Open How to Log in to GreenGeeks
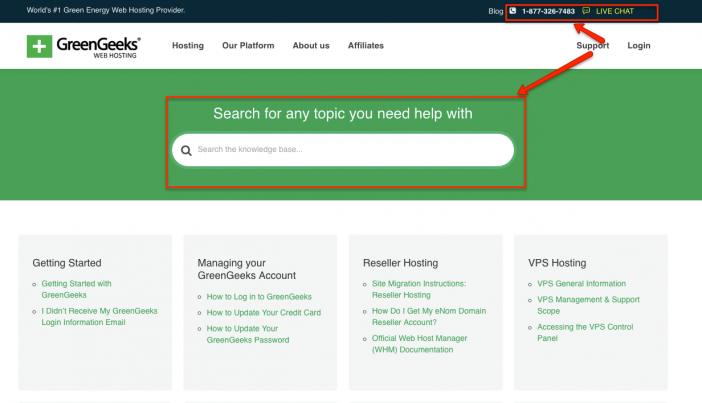 click(x=259, y=296)
